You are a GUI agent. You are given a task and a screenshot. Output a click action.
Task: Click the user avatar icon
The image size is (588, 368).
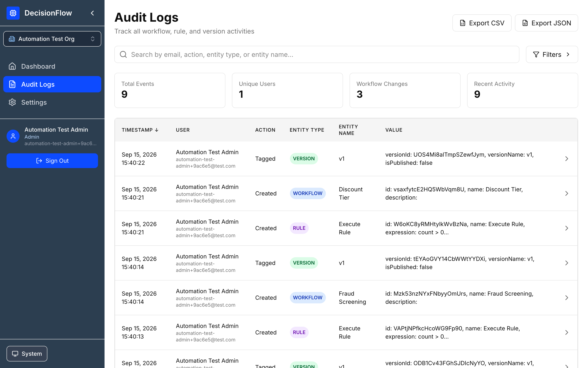pyautogui.click(x=13, y=136)
